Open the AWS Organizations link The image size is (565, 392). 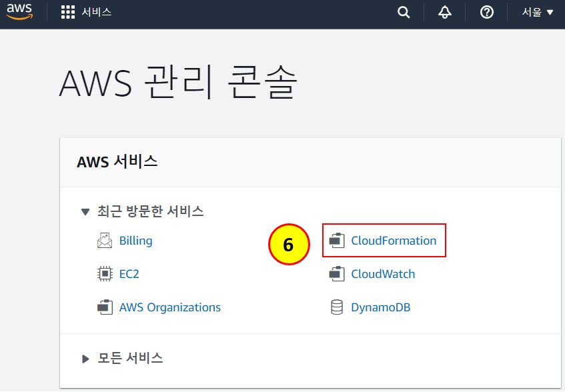tap(169, 307)
